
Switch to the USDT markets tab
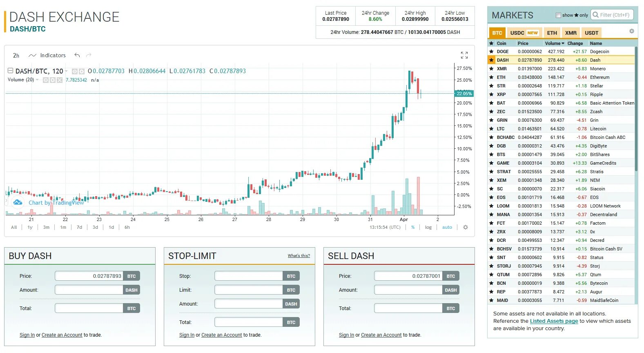pyautogui.click(x=591, y=33)
